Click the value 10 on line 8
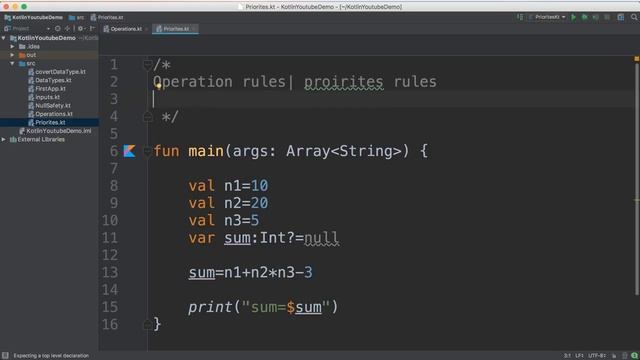The height and width of the screenshot is (360, 640). [260, 186]
